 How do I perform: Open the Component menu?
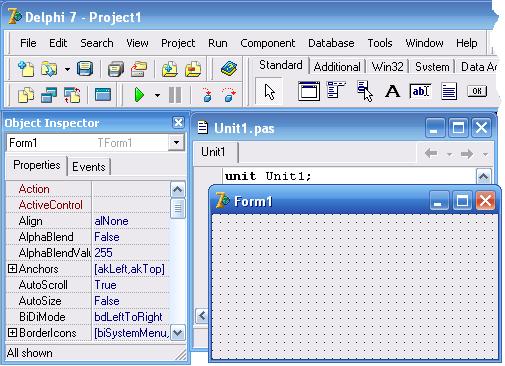pos(268,43)
